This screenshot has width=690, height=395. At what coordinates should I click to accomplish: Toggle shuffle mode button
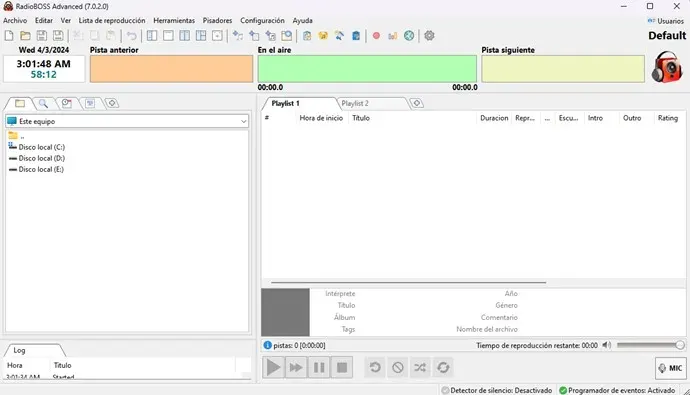(420, 367)
